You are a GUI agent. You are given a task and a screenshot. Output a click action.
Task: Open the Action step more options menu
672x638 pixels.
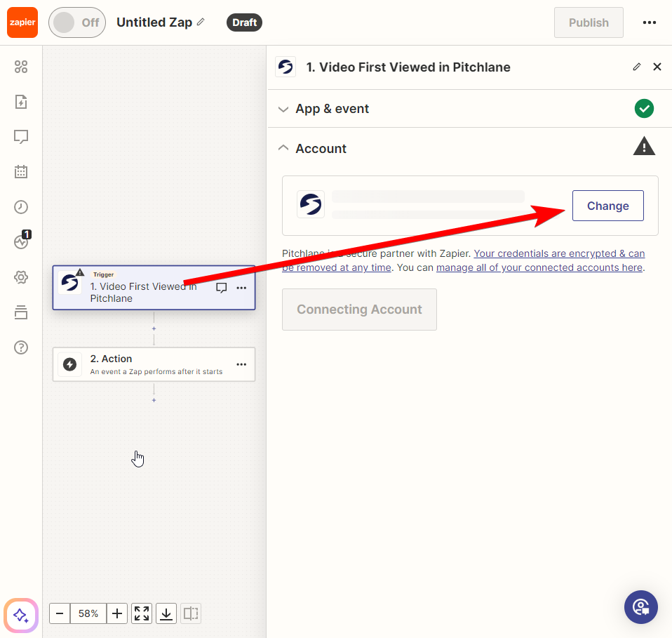[241, 364]
